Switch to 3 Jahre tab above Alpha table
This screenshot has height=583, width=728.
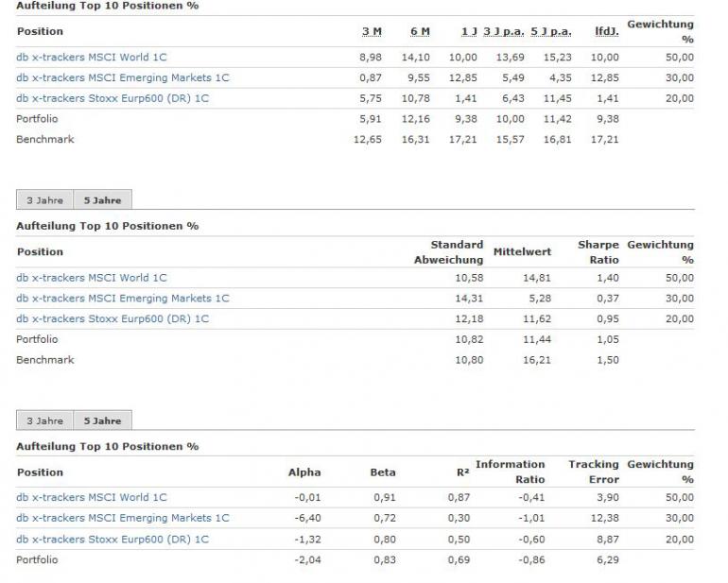pos(44,420)
